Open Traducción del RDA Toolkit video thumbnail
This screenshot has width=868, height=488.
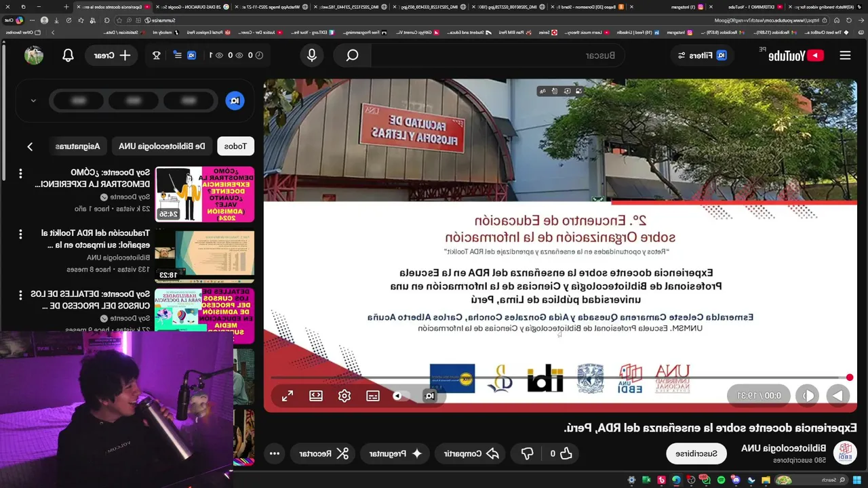pyautogui.click(x=205, y=255)
